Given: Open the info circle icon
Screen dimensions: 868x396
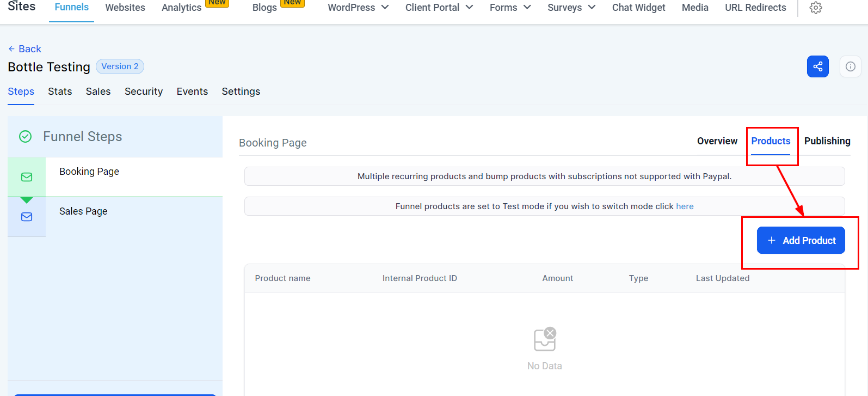Looking at the screenshot, I should coord(850,66).
